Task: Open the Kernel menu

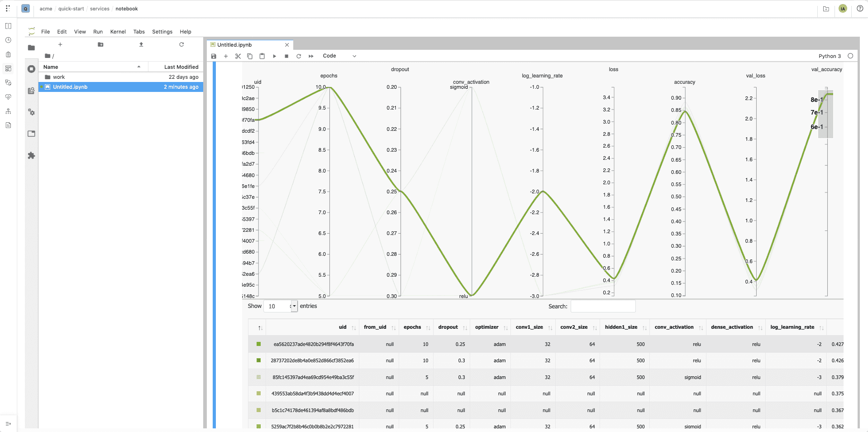Action: pos(118,32)
